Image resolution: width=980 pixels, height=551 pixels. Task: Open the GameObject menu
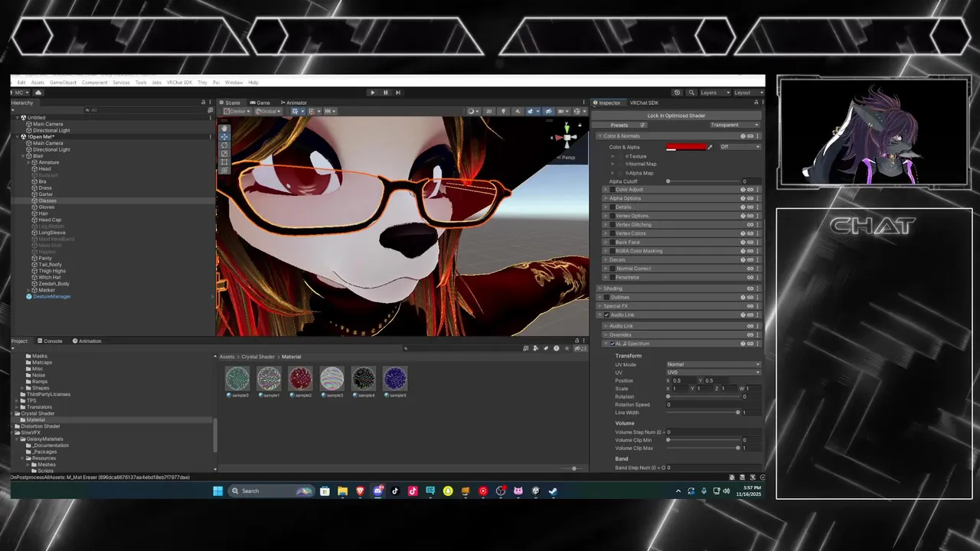(63, 83)
